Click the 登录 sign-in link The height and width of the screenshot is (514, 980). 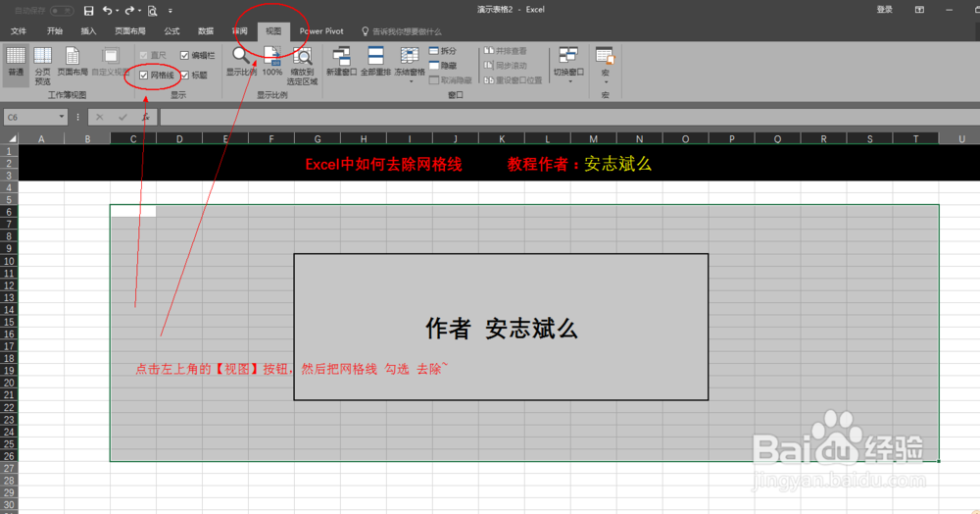pyautogui.click(x=884, y=10)
